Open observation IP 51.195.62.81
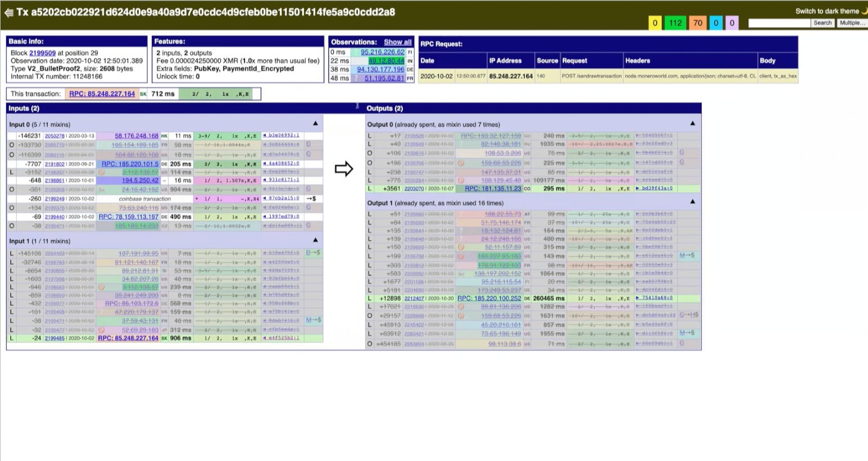The image size is (868, 461). click(385, 78)
